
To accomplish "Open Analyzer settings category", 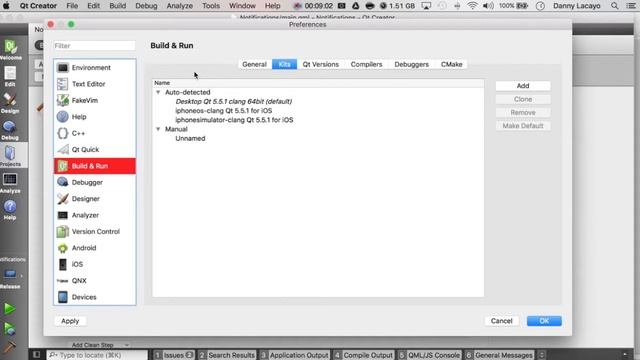I will [x=94, y=215].
